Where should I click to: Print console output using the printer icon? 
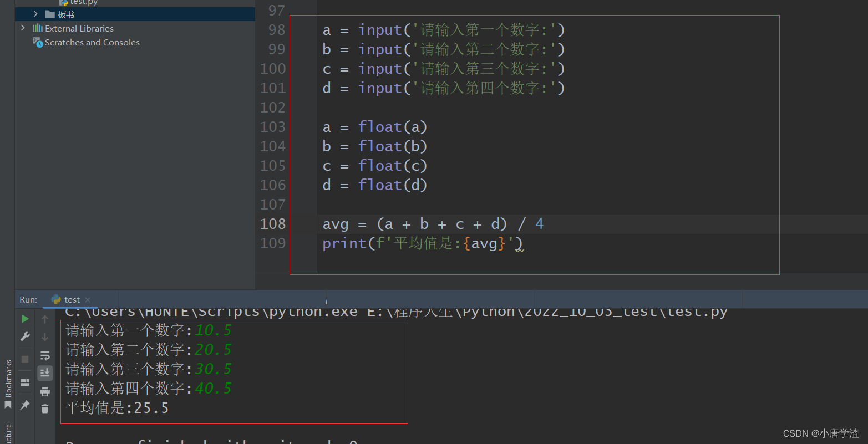coord(45,392)
